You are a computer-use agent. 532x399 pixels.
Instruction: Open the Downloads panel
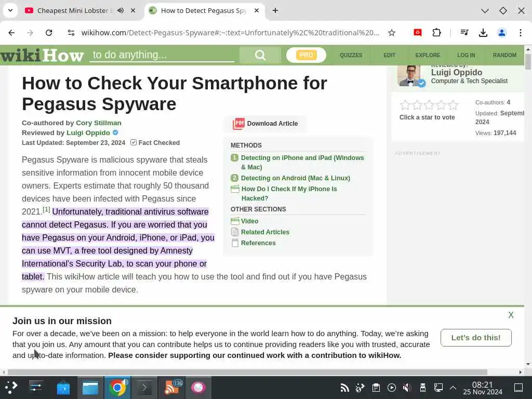click(x=483, y=33)
